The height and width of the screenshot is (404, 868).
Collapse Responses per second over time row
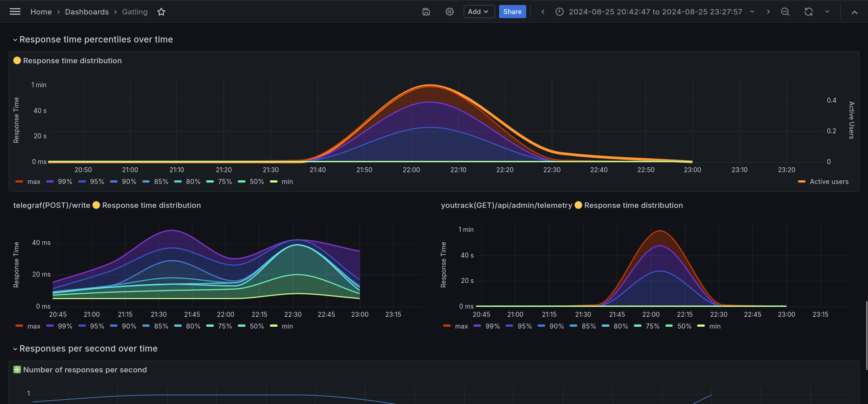point(88,348)
